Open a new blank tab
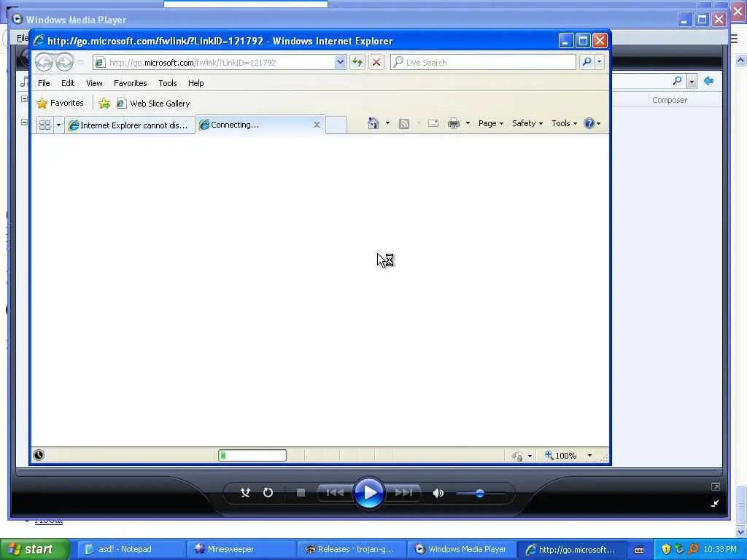747x560 pixels. click(336, 125)
